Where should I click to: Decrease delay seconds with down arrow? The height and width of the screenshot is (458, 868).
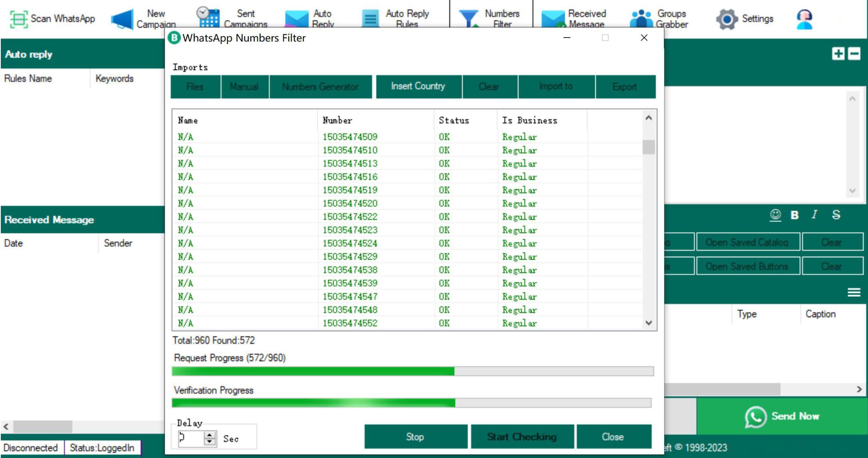point(210,442)
